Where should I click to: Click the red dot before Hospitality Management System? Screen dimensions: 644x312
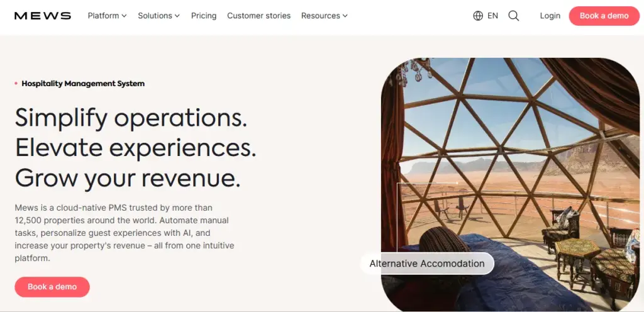tap(16, 83)
